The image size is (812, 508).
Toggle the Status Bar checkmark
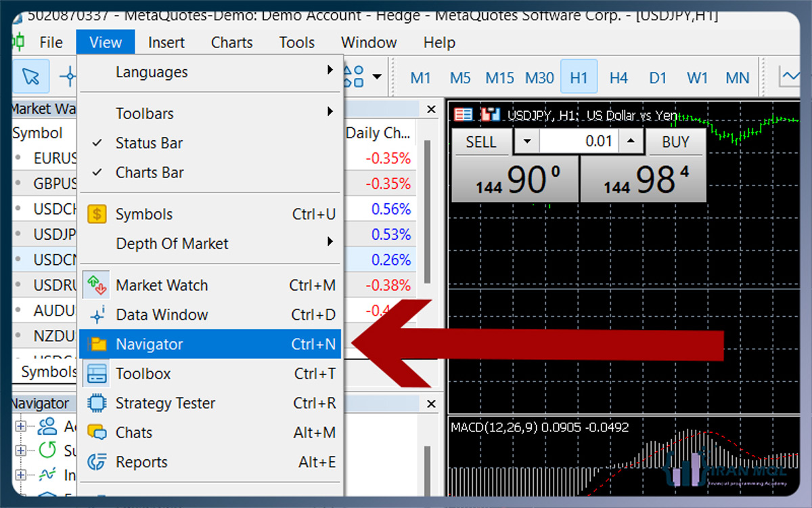coord(97,143)
